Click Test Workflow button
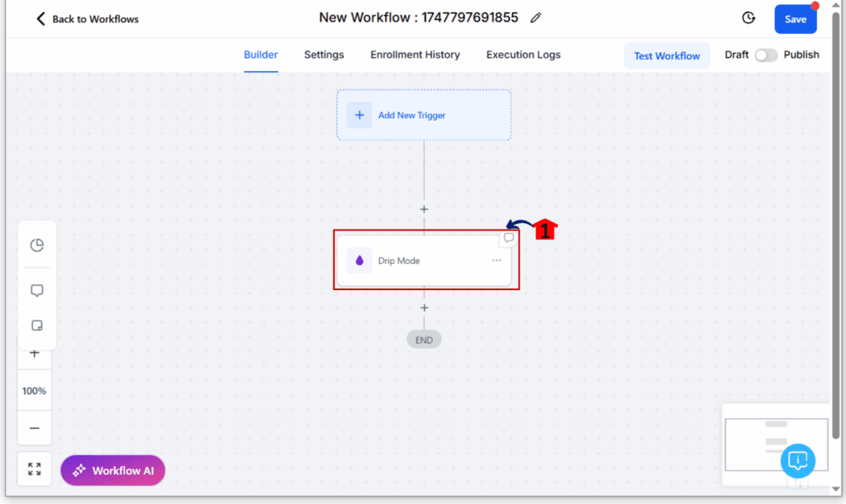 coord(667,55)
